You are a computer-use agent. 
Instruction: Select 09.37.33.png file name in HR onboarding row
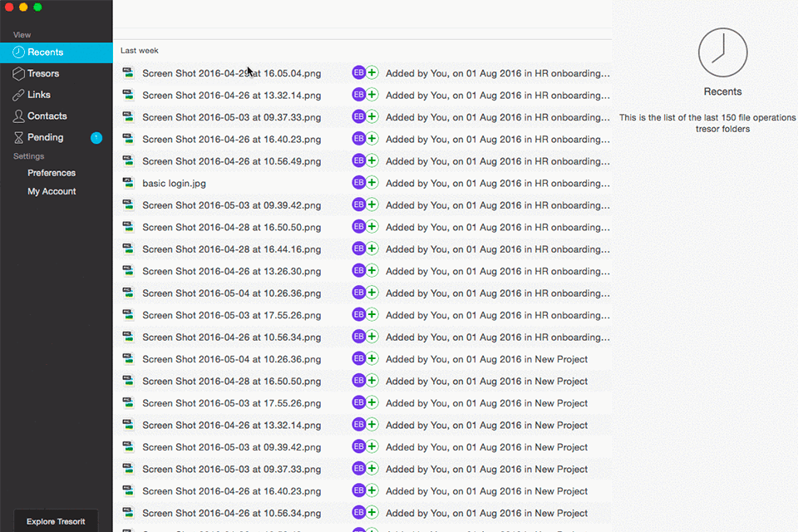232,117
